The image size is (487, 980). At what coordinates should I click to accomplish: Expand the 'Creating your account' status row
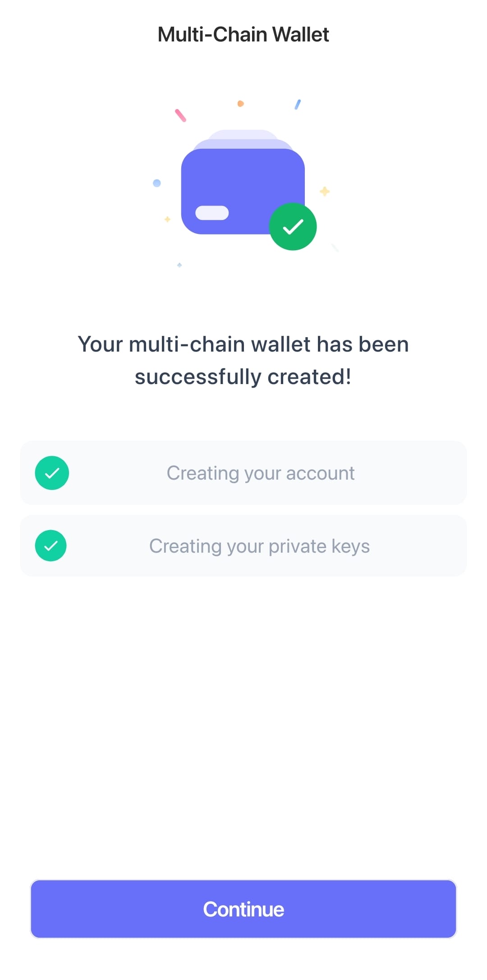(243, 472)
